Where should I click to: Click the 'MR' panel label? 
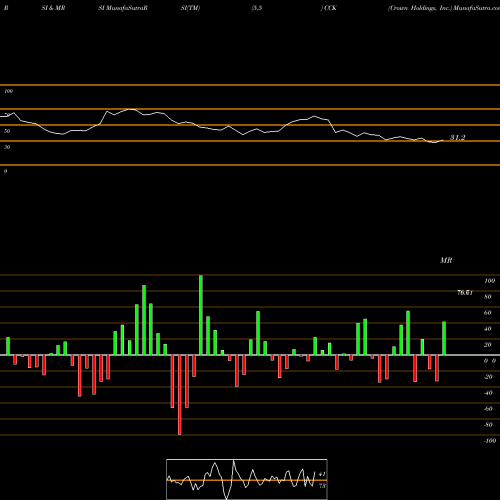tap(446, 260)
